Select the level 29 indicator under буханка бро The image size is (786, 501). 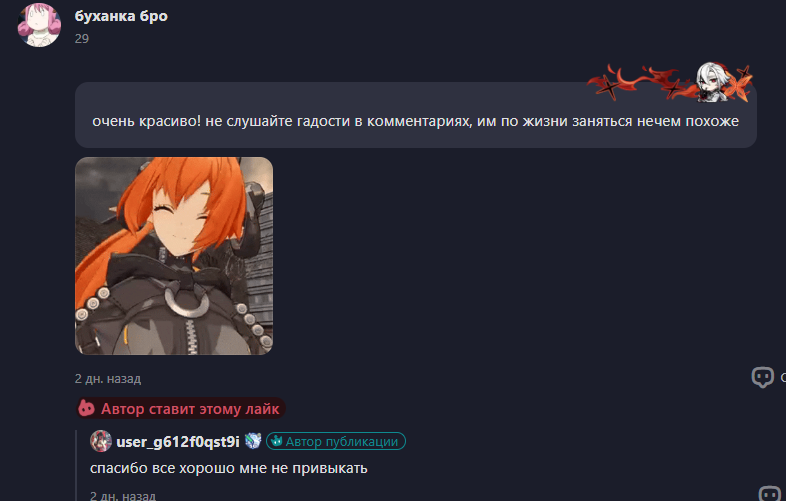point(82,39)
